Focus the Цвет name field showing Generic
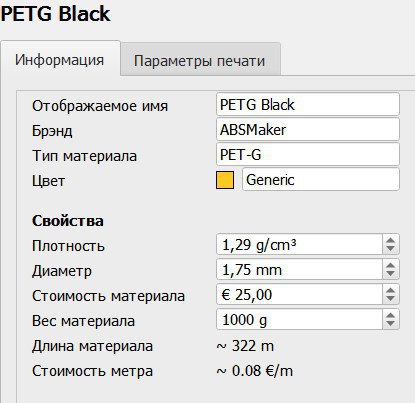This screenshot has width=415, height=403. pyautogui.click(x=321, y=180)
